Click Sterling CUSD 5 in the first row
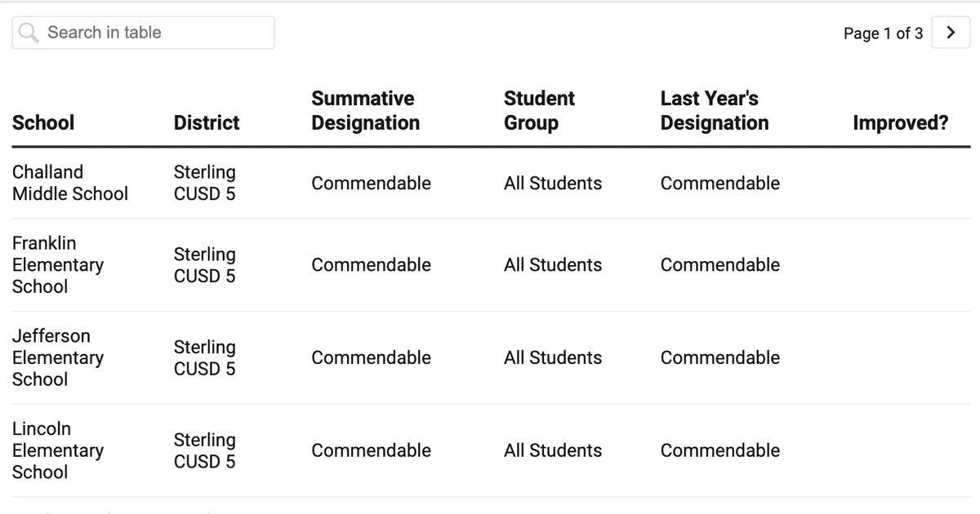980x514 pixels. point(204,183)
